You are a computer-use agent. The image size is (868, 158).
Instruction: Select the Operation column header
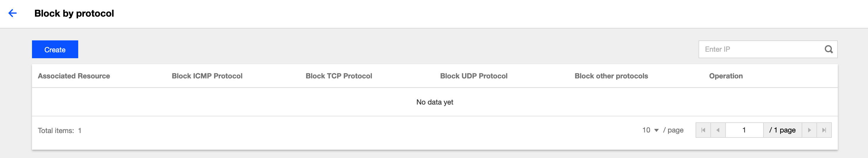click(x=726, y=76)
